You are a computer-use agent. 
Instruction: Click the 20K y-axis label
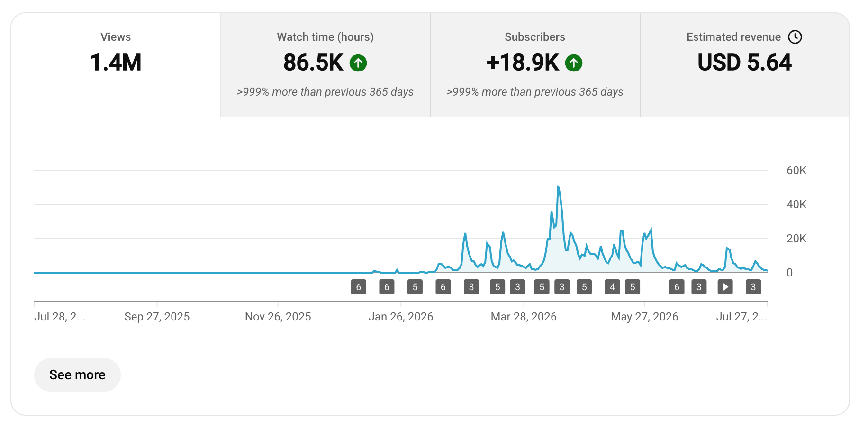coord(796,239)
